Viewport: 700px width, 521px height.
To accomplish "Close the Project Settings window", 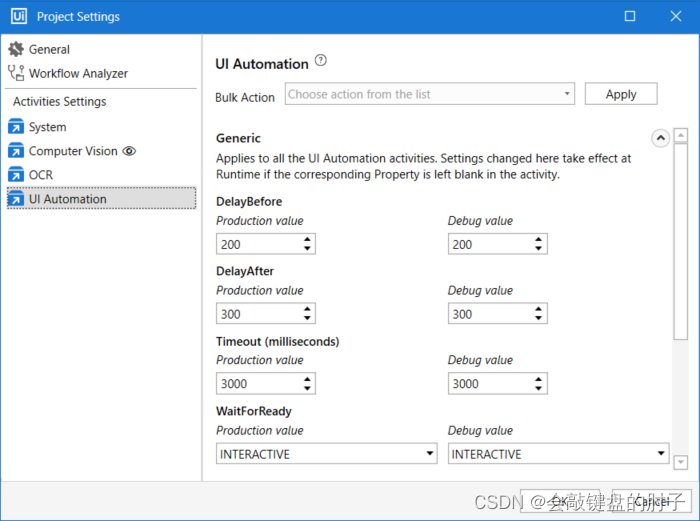I will 675,17.
